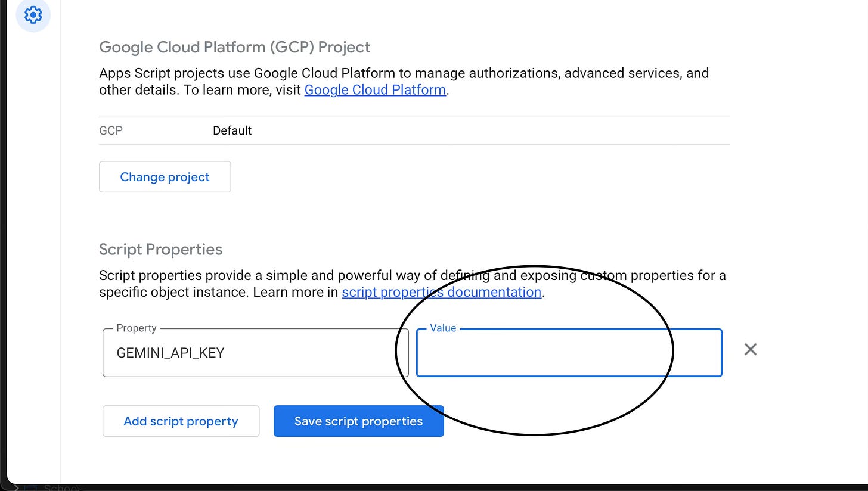This screenshot has width=868, height=491.
Task: Click the 'Google Cloud Platform (GCP) Project' heading
Action: point(235,47)
